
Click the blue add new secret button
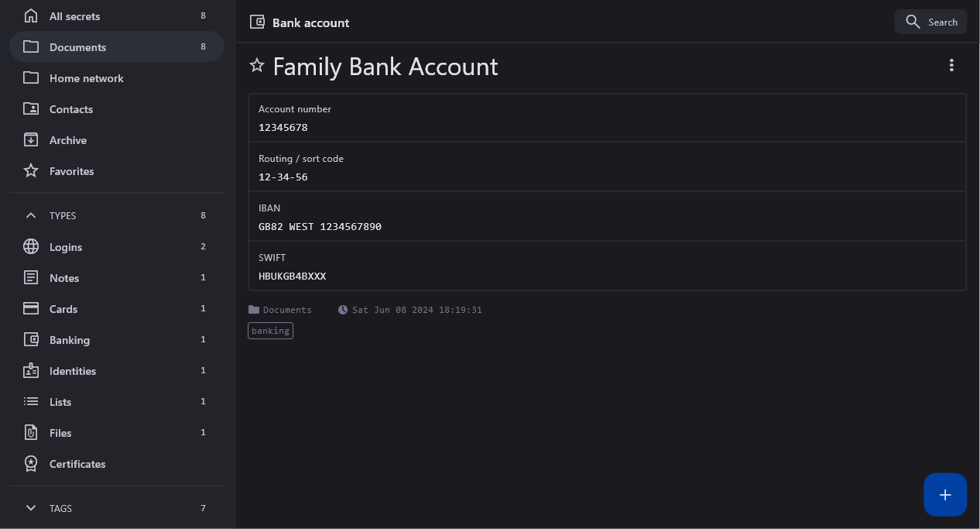tap(945, 495)
